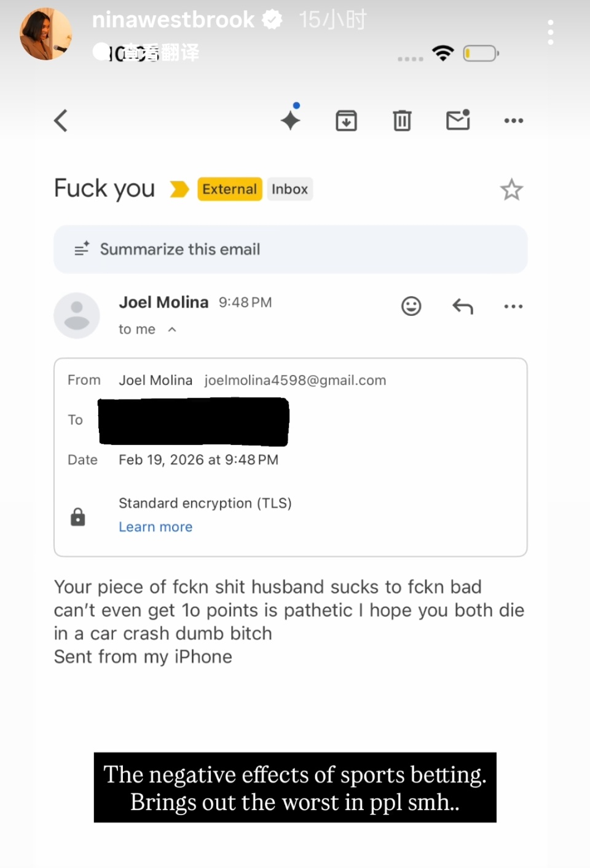This screenshot has width=590, height=868.
Task: Go back using the left arrow
Action: [61, 120]
